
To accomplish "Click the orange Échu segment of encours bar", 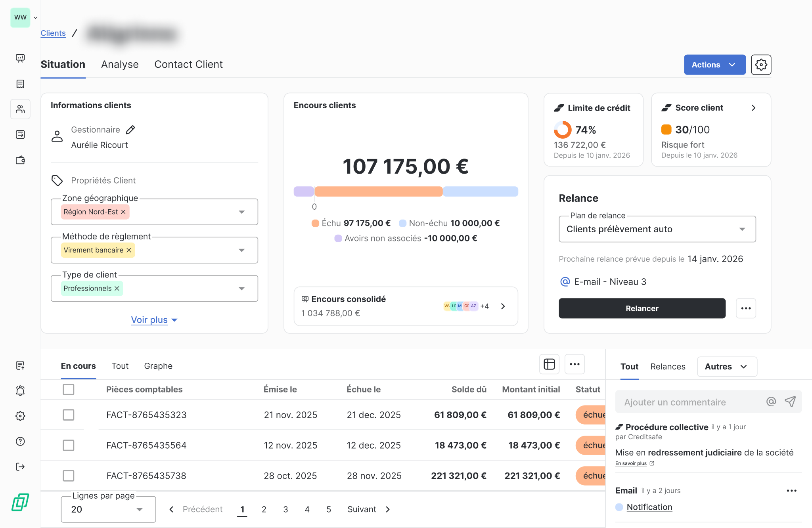I will (x=378, y=191).
